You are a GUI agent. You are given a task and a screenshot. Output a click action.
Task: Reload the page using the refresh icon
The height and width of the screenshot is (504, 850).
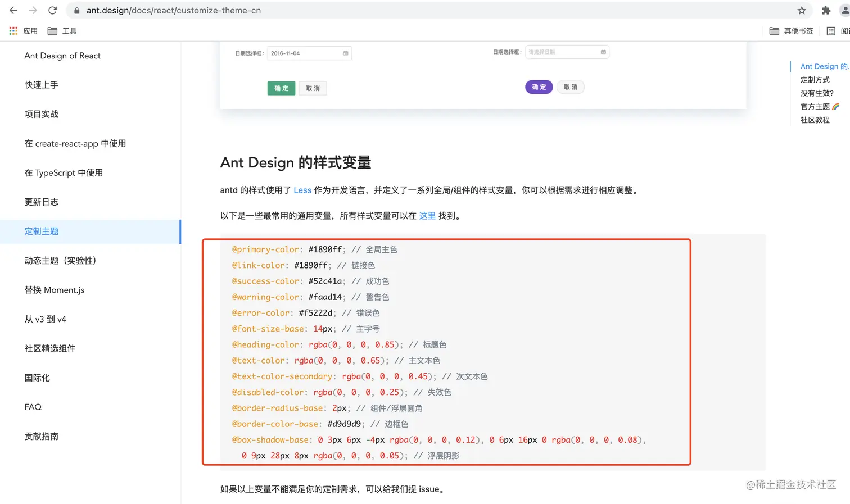52,10
